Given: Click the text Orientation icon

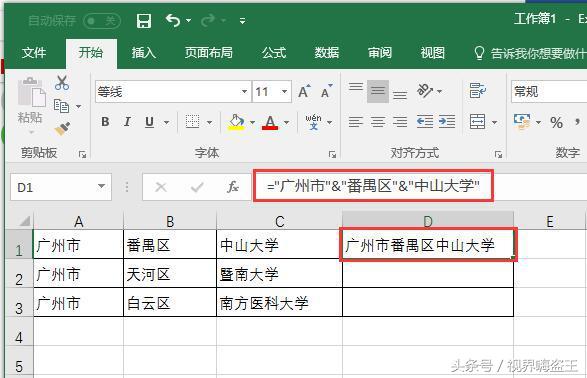Looking at the screenshot, I should (425, 91).
